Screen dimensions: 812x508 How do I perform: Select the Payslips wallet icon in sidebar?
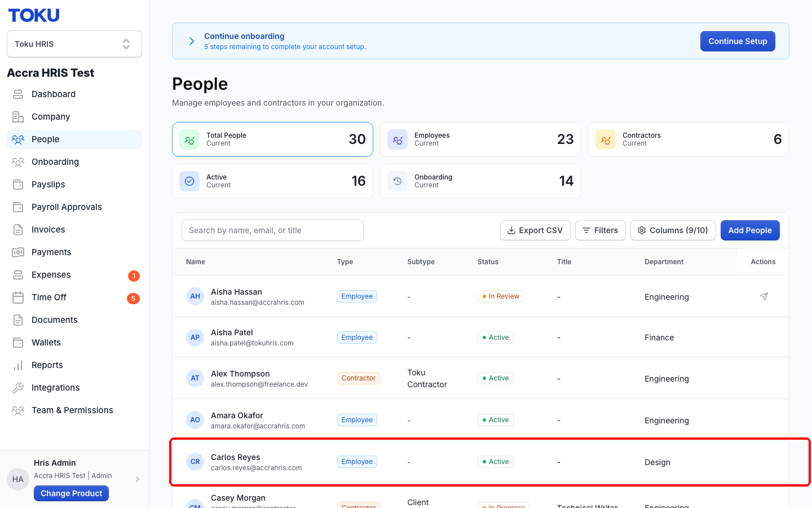[x=18, y=185]
